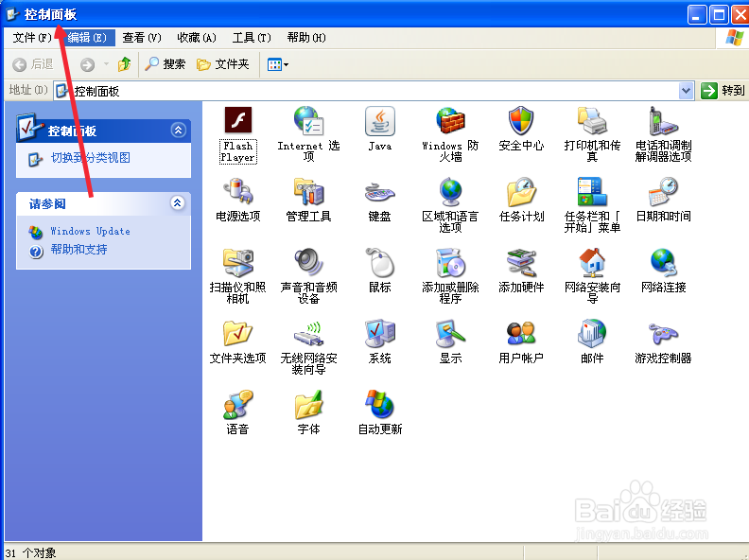Open 文件夹选项 icon
This screenshot has width=749, height=560.
point(238,333)
